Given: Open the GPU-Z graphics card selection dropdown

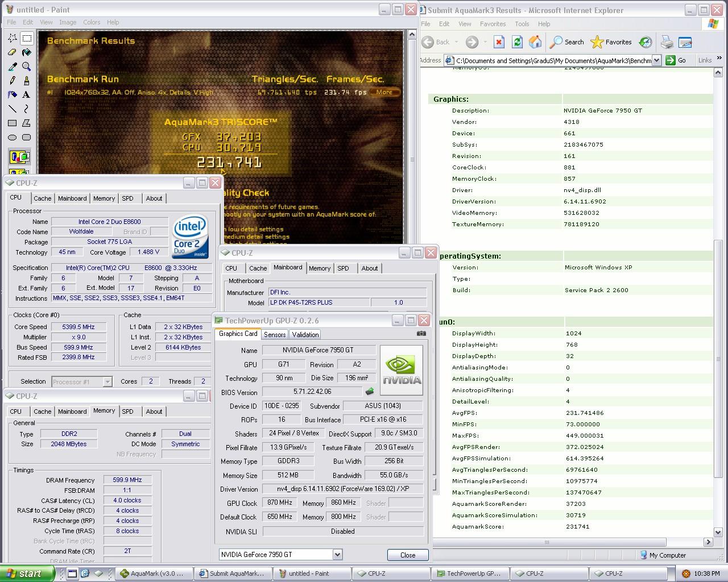Looking at the screenshot, I should click(337, 555).
